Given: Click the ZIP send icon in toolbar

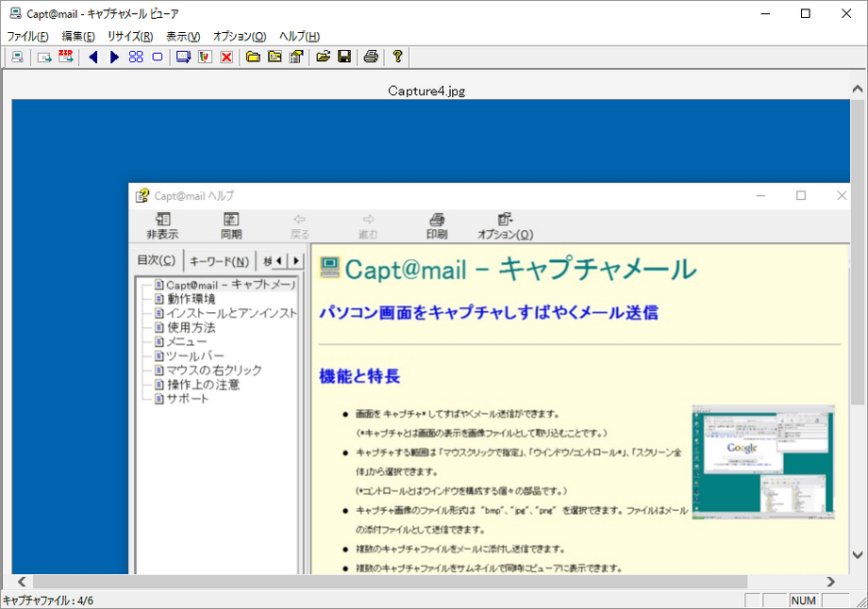Looking at the screenshot, I should (x=66, y=57).
